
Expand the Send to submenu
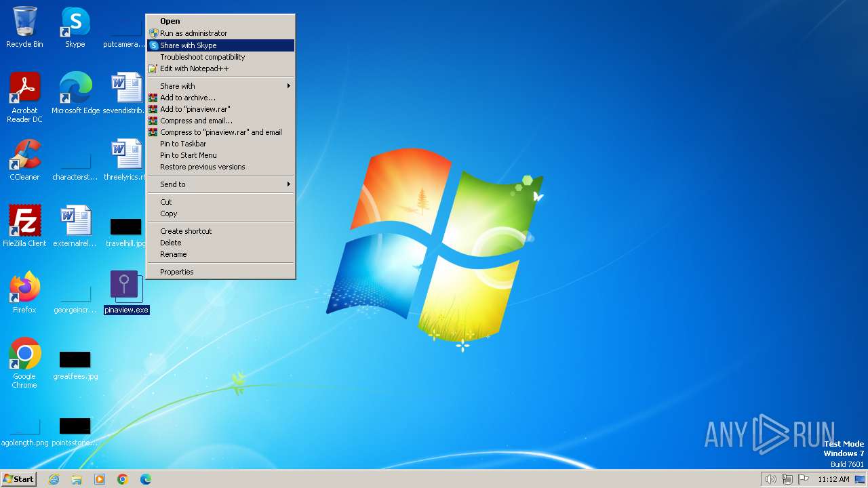tap(221, 184)
